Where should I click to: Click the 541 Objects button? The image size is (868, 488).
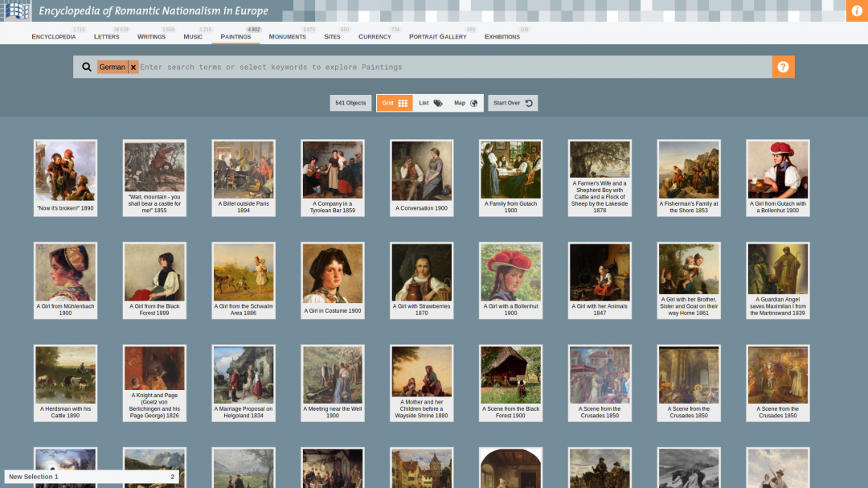point(350,103)
